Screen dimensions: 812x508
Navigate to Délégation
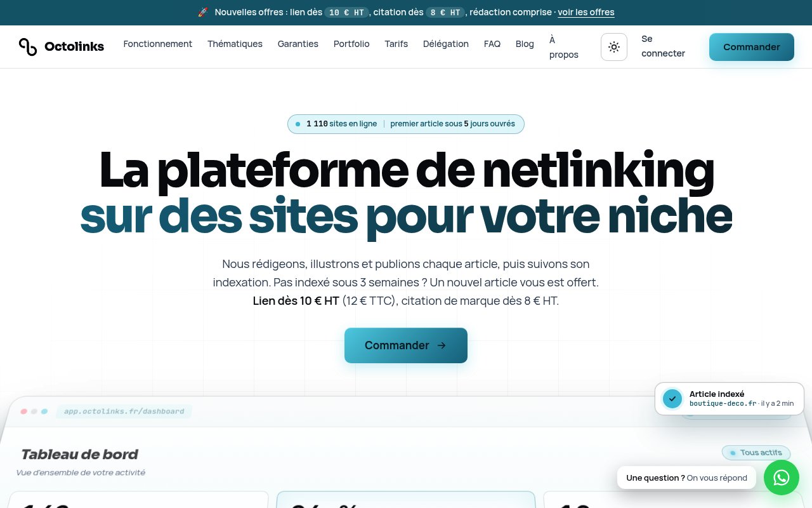click(446, 44)
